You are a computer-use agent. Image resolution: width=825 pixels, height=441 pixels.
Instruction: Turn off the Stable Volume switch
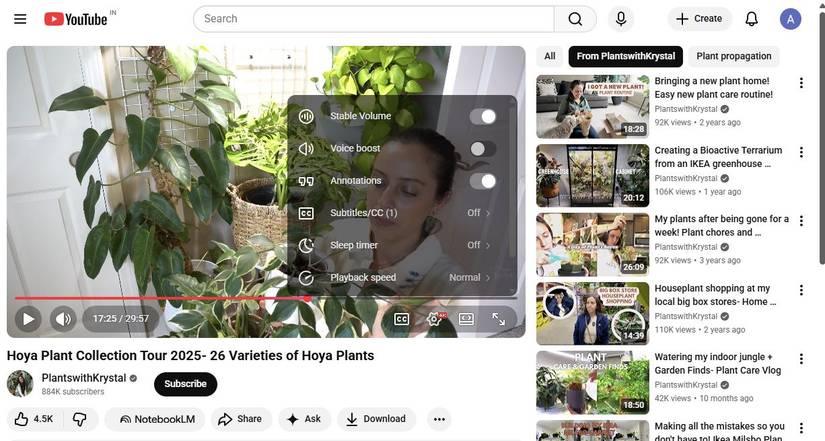483,116
